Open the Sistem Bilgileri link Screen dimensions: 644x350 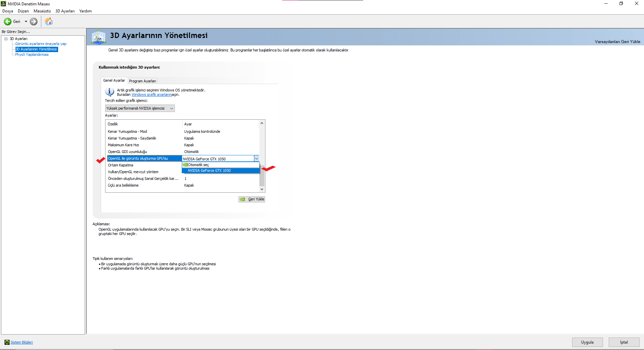(22, 342)
